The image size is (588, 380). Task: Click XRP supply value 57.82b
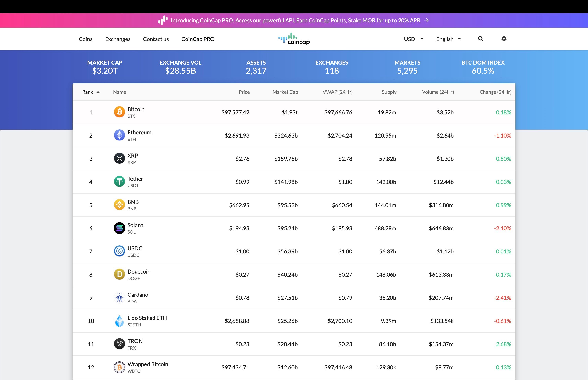click(x=388, y=159)
